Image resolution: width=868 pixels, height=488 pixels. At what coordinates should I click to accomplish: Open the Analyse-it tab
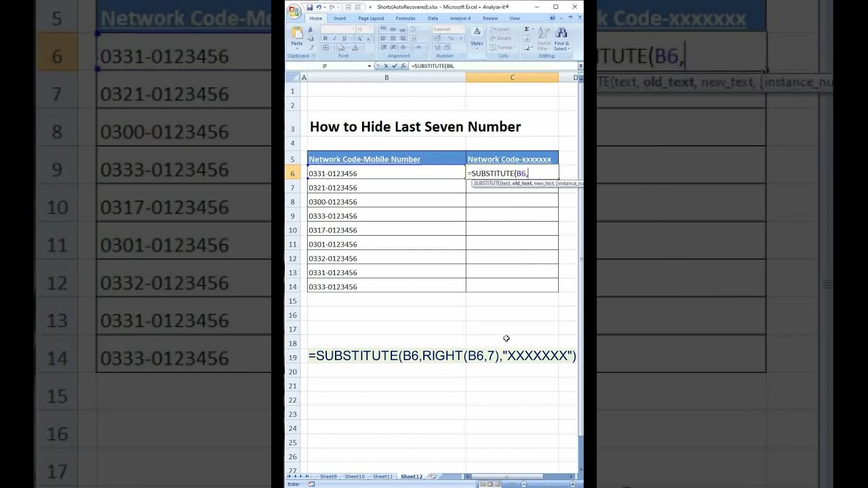(x=460, y=18)
